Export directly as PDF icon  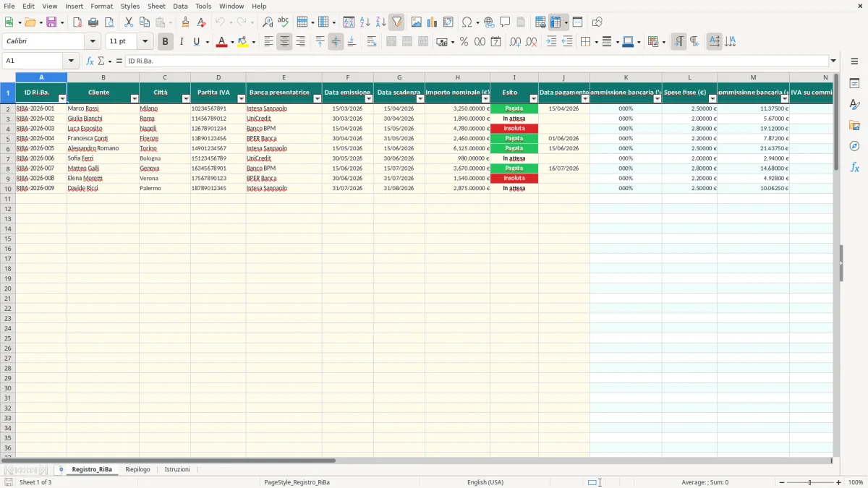pyautogui.click(x=77, y=22)
